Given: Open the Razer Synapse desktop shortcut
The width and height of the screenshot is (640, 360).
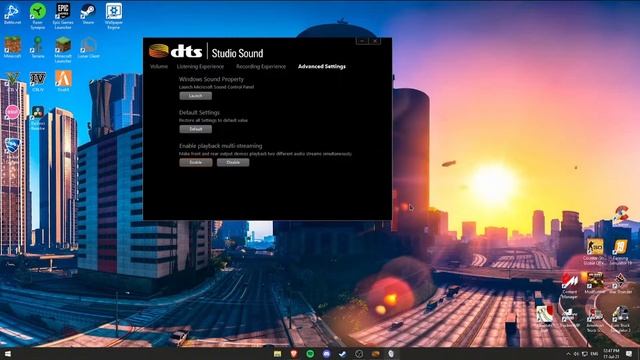Looking at the screenshot, I should click(x=38, y=16).
